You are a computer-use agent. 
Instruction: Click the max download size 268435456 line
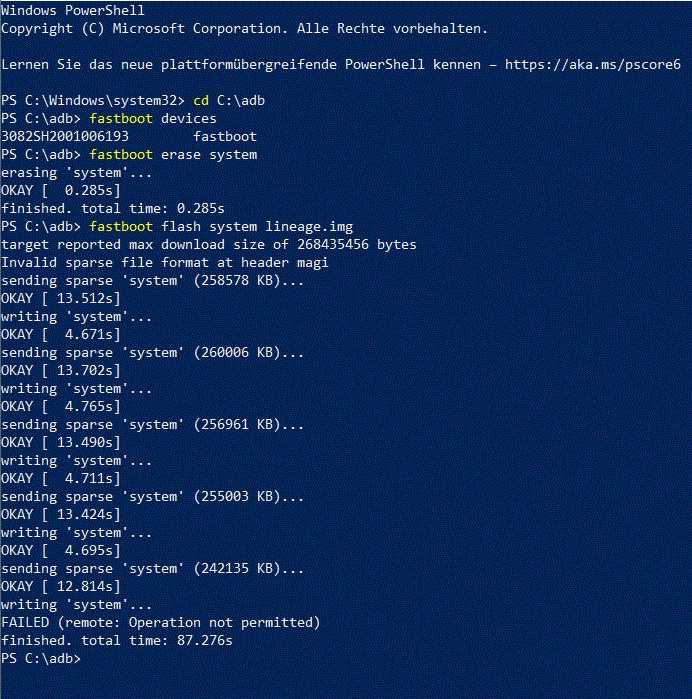[x=209, y=245]
